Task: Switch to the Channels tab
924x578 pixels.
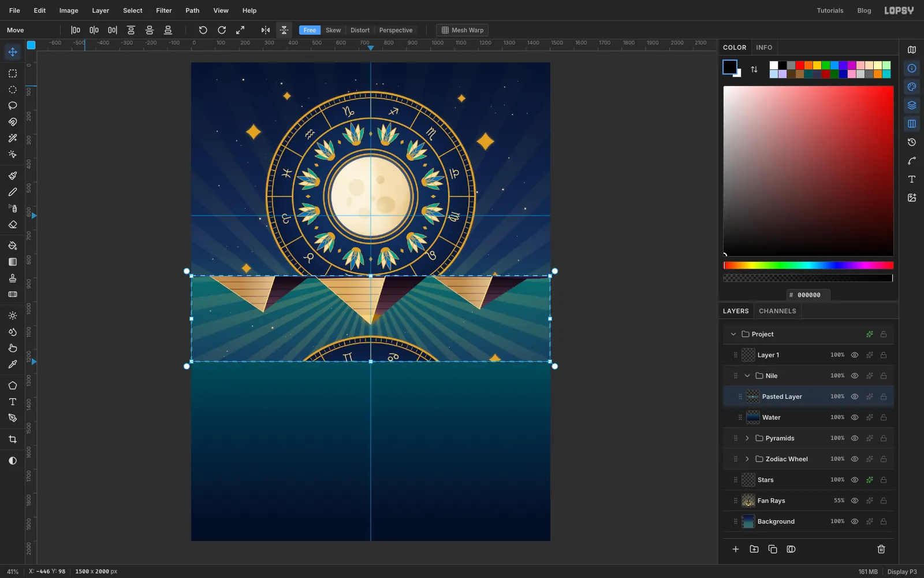Action: 777,311
